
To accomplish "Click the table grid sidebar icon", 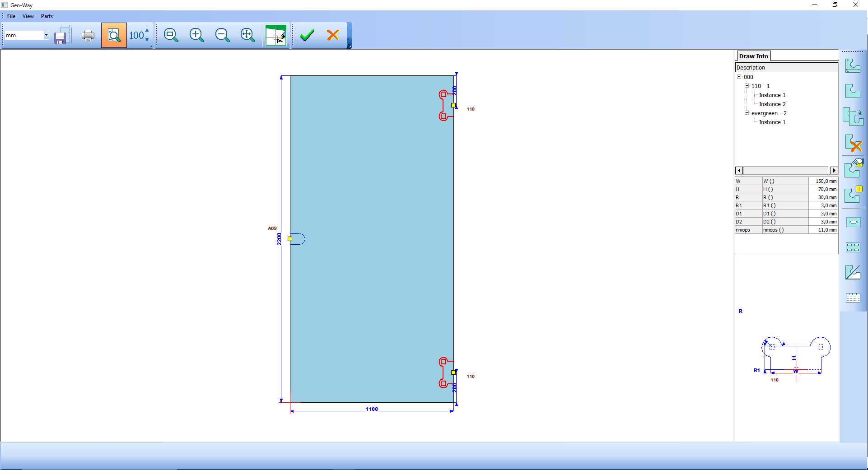I will point(853,298).
